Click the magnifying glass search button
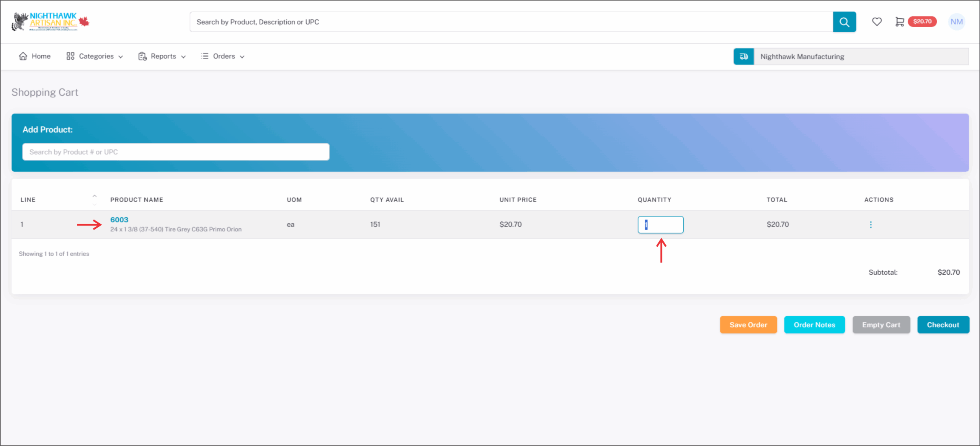This screenshot has width=980, height=446. [x=844, y=22]
